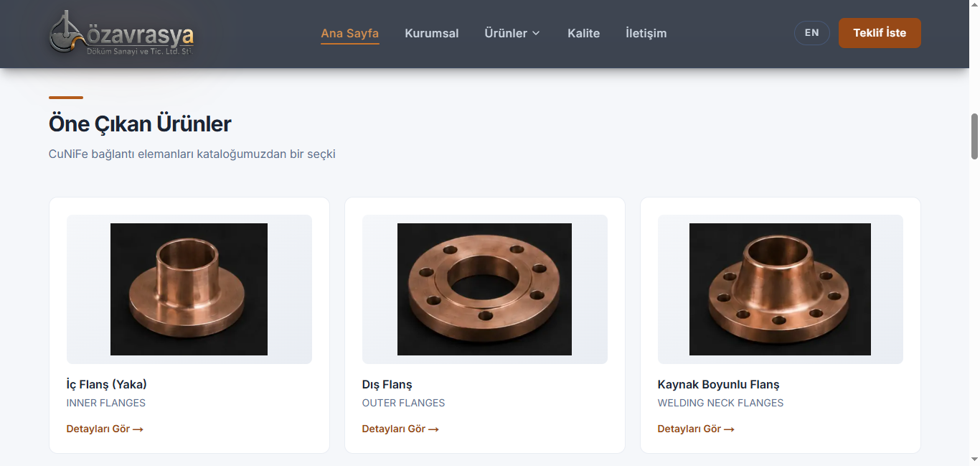This screenshot has width=980, height=466.
Task: Open Detayları Gör for Dış Flanş
Action: (x=400, y=429)
